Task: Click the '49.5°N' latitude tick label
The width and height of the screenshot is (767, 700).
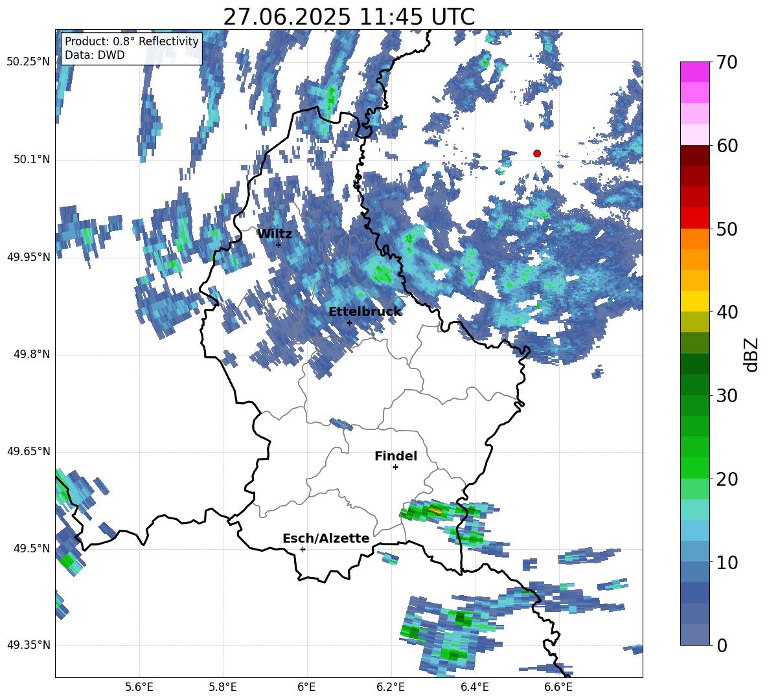Action: [x=31, y=548]
